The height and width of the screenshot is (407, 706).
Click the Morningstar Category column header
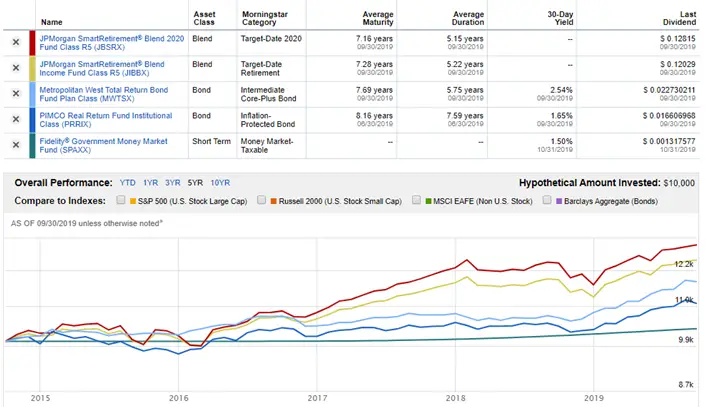(x=265, y=18)
